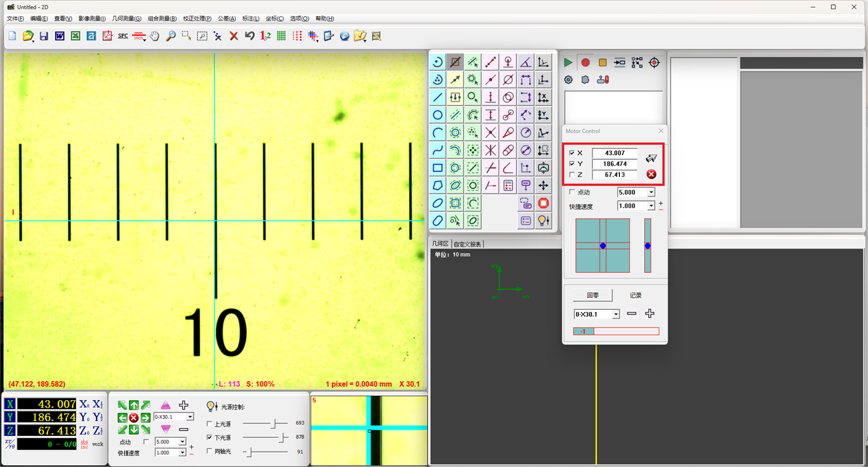Viewport: 868px width, 467px height.
Task: Export to Excel from the toolbar
Action: (x=75, y=37)
